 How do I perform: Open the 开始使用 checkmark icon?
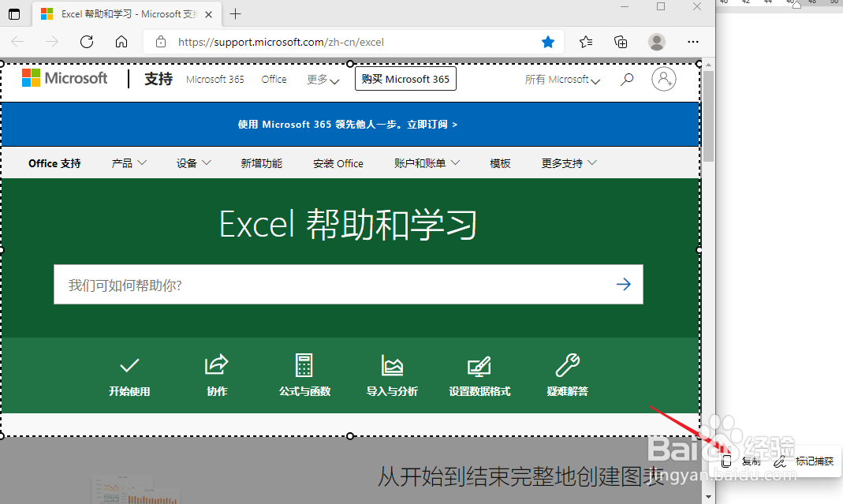tap(129, 366)
